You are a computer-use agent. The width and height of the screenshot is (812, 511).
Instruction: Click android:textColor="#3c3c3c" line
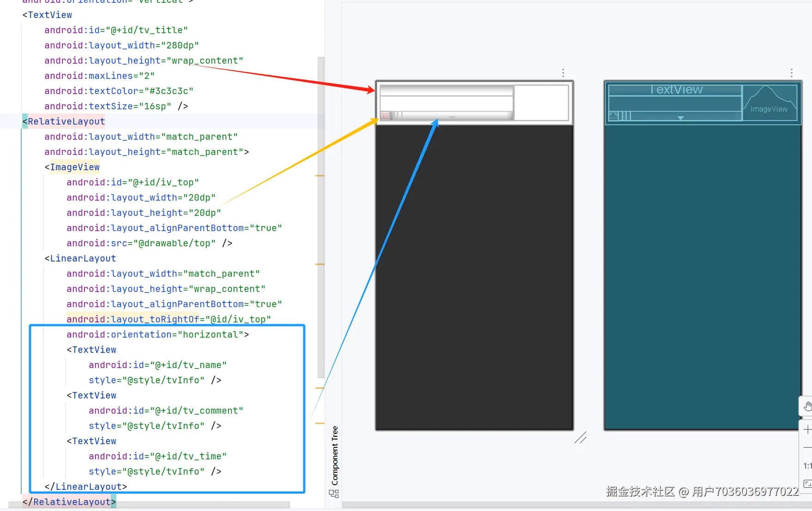pyautogui.click(x=119, y=91)
